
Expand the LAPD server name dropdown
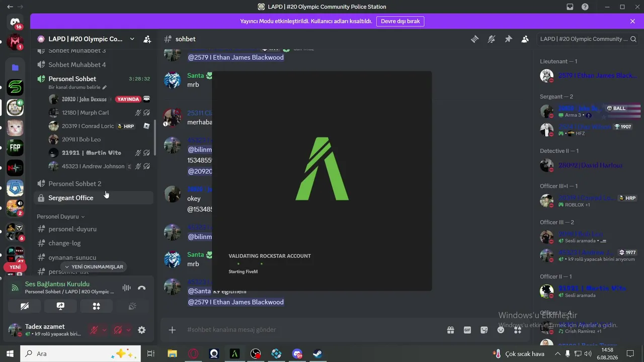coord(132,39)
